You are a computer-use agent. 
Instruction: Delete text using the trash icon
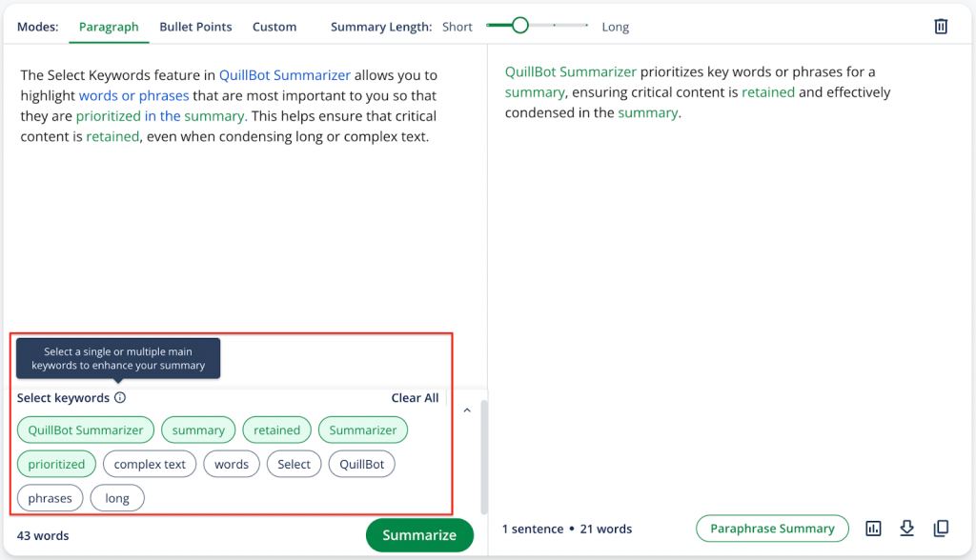(x=941, y=27)
